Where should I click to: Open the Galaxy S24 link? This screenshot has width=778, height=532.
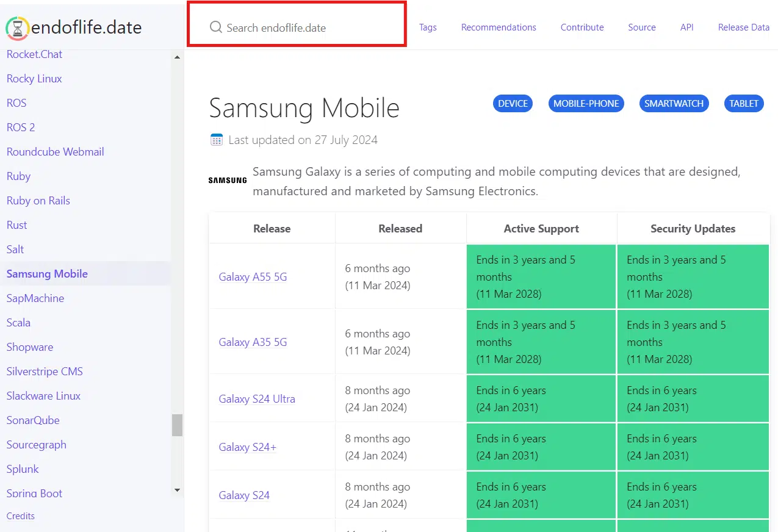pyautogui.click(x=244, y=495)
